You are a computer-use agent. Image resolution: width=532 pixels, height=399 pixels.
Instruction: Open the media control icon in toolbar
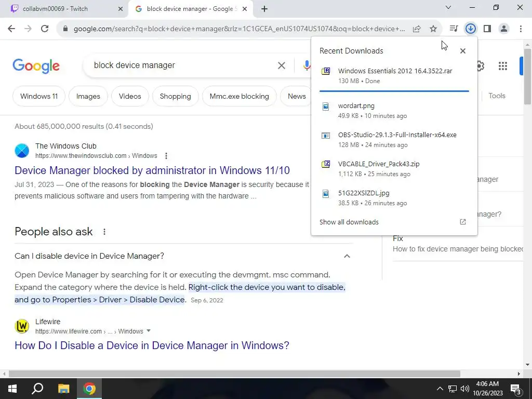pyautogui.click(x=454, y=29)
